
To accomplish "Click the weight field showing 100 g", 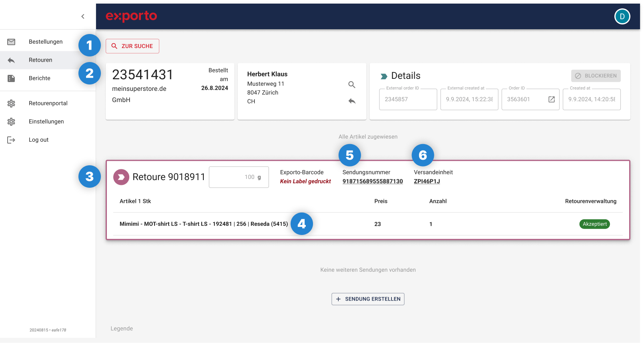I will [x=239, y=177].
